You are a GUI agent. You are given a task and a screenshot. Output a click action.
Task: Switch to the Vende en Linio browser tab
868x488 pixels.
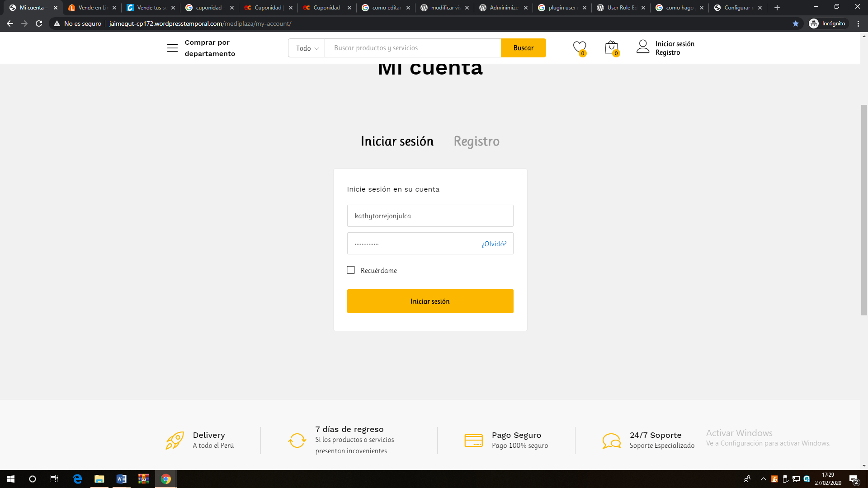click(92, 8)
